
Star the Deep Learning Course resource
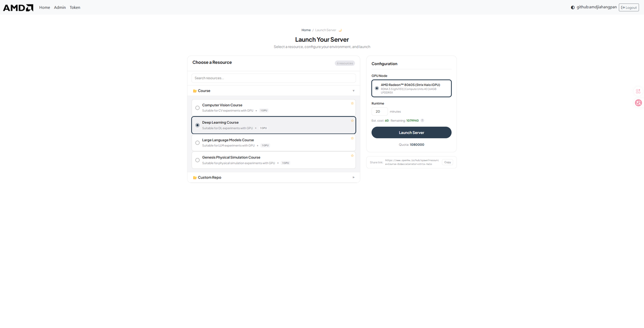[352, 121]
